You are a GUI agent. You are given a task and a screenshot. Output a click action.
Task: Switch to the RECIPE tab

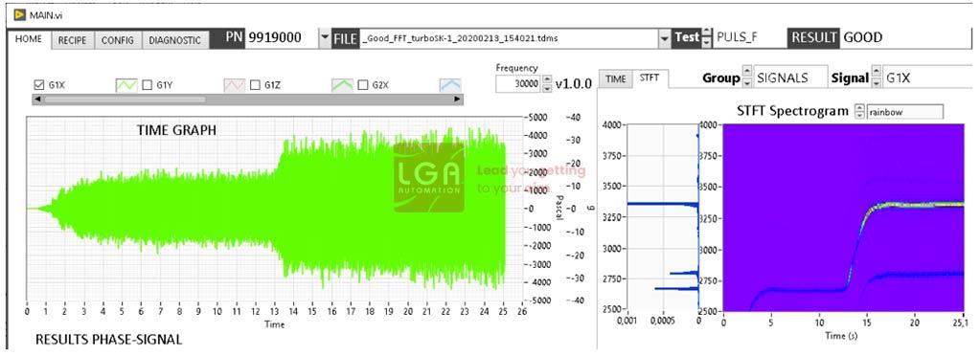point(72,40)
